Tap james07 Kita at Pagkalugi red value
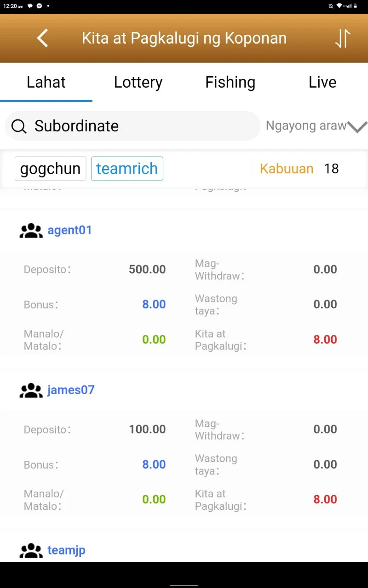The width and height of the screenshot is (368, 588). pos(325,499)
